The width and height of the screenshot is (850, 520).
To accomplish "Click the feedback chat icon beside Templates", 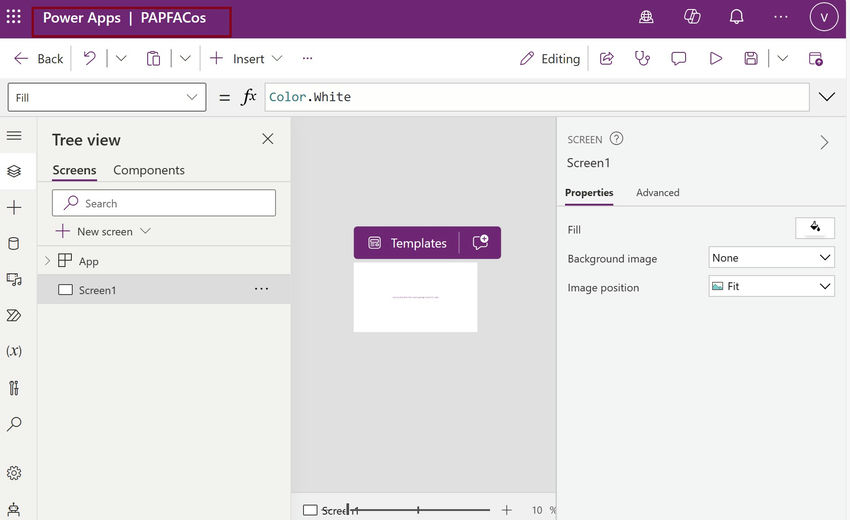I will point(480,242).
